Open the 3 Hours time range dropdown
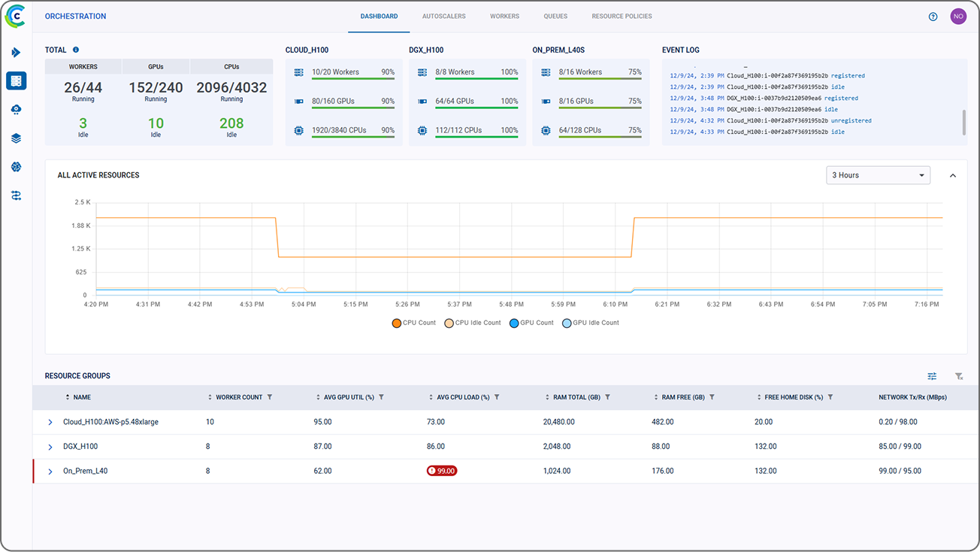Viewport: 980px width, 552px height. point(878,175)
